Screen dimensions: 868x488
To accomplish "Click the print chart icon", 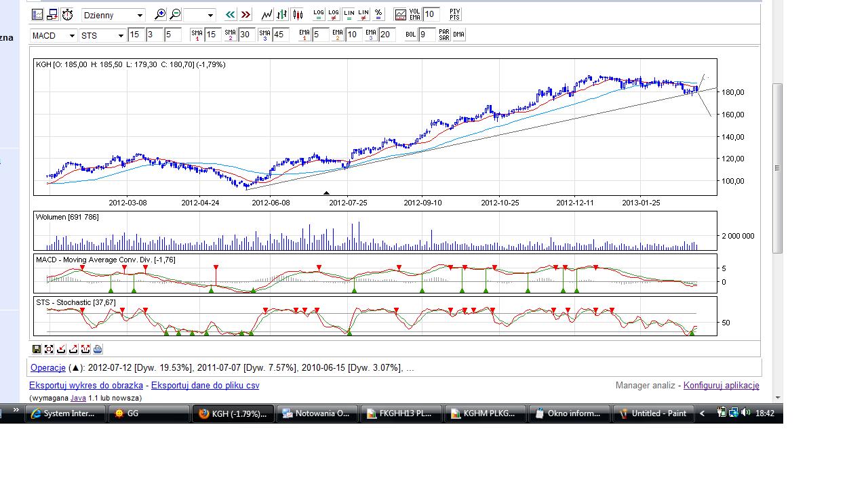I will coord(98,349).
